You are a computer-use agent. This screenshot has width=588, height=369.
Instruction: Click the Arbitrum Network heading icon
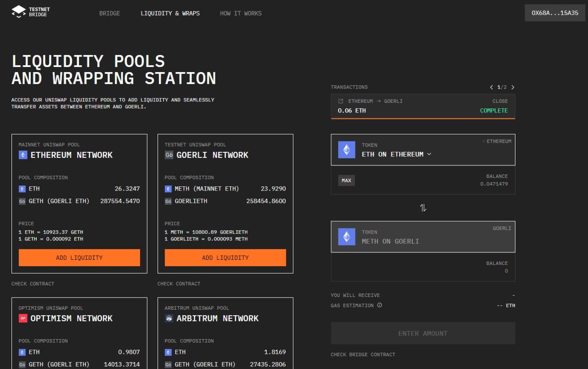click(169, 319)
